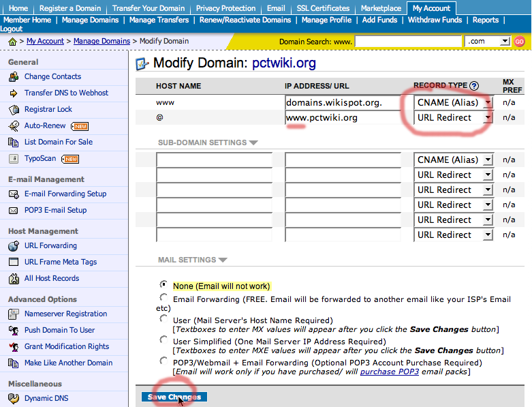Open second sub-domain URL Redirect dropdown
The height and width of the screenshot is (407, 532).
tap(488, 175)
